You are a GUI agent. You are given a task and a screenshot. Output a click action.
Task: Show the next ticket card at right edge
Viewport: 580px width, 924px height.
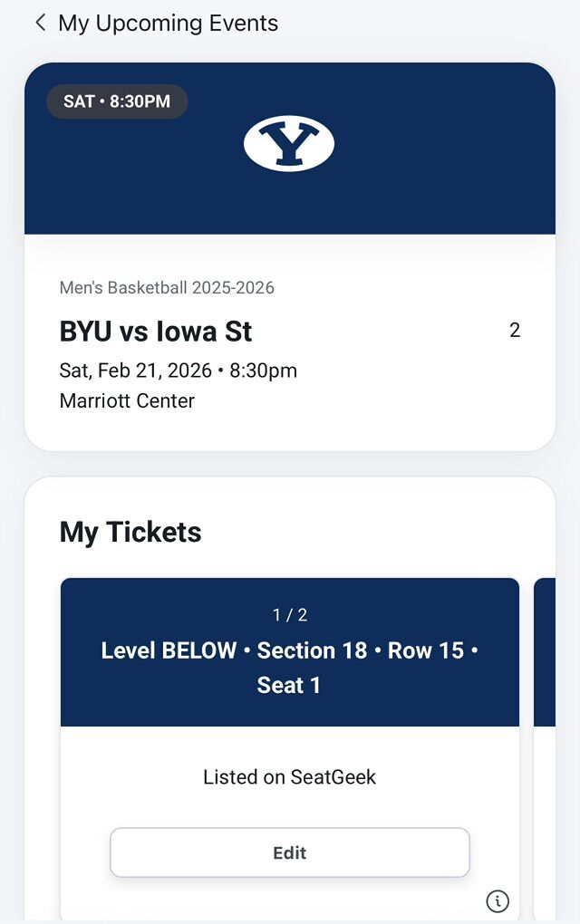pyautogui.click(x=546, y=725)
